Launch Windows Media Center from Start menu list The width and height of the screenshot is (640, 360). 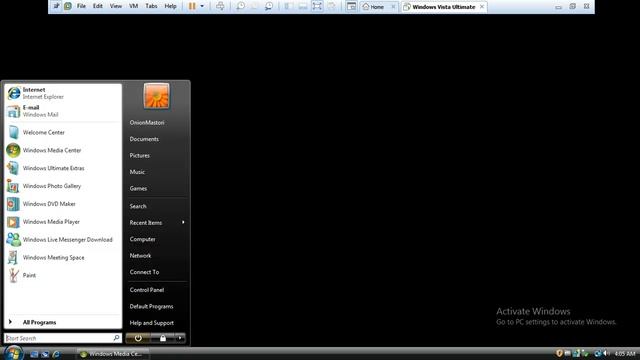(x=63, y=150)
